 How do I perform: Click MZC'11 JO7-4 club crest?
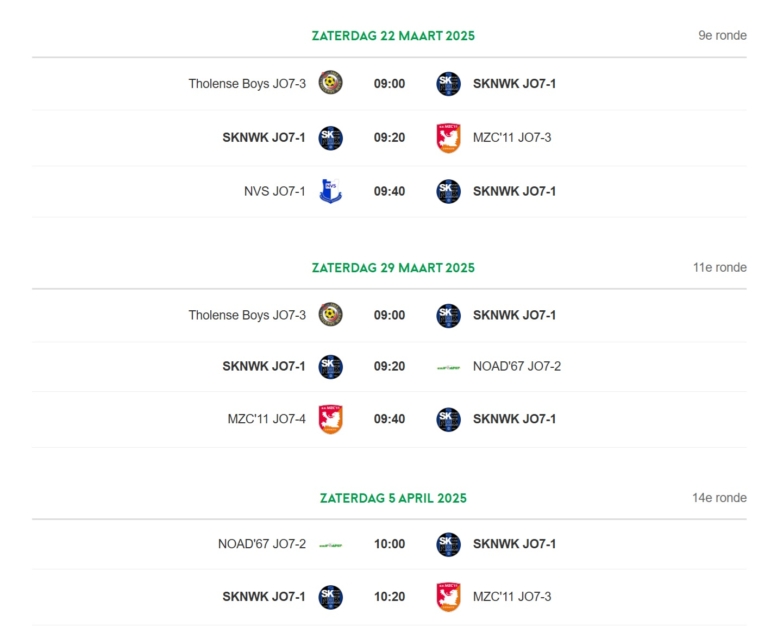331,419
